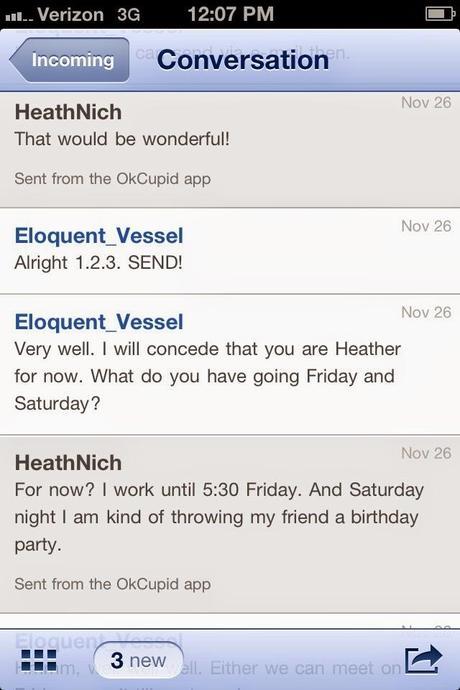
Task: Tap the 3G network indicator
Action: pyautogui.click(x=129, y=15)
